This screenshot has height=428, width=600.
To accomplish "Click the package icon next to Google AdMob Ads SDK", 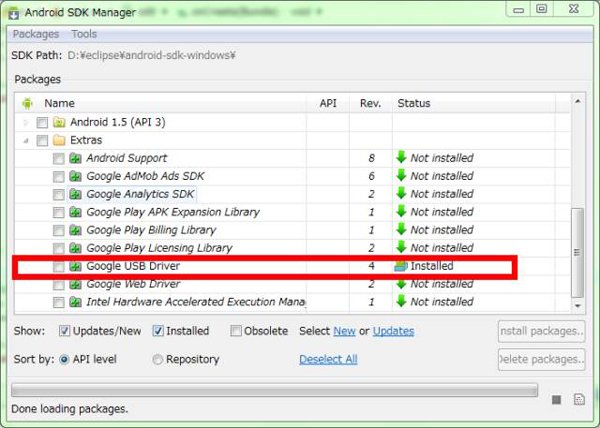I will (75, 176).
